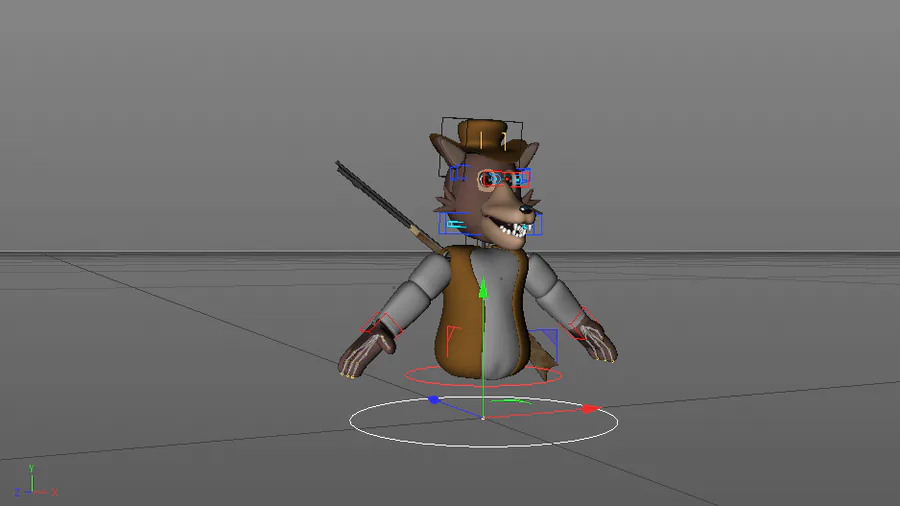Grab the blue Z-axis handle dot

click(434, 399)
